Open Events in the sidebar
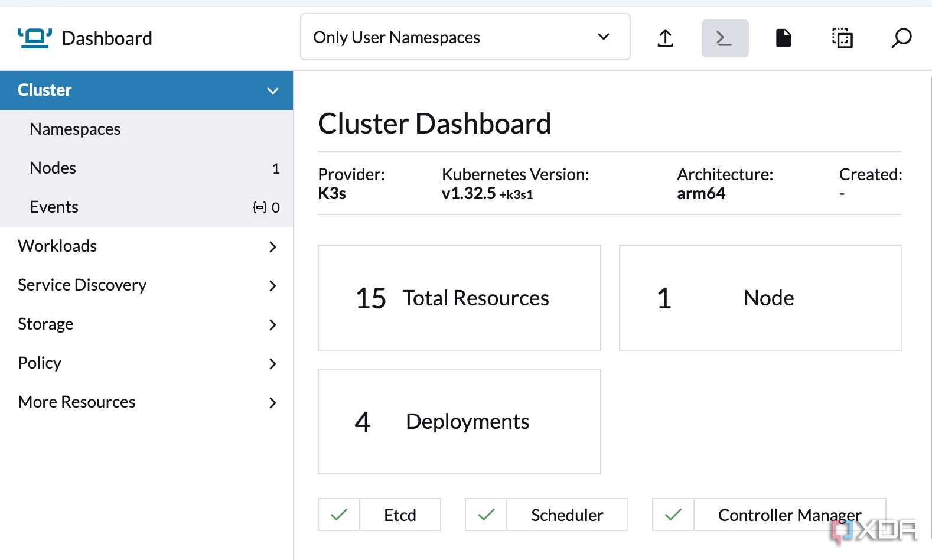 pos(146,207)
